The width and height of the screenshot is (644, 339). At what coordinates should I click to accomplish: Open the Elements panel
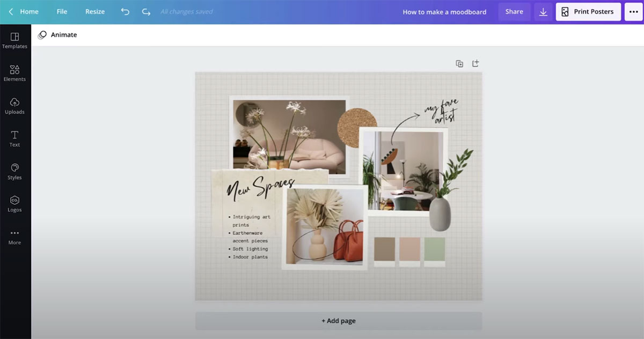(x=14, y=73)
